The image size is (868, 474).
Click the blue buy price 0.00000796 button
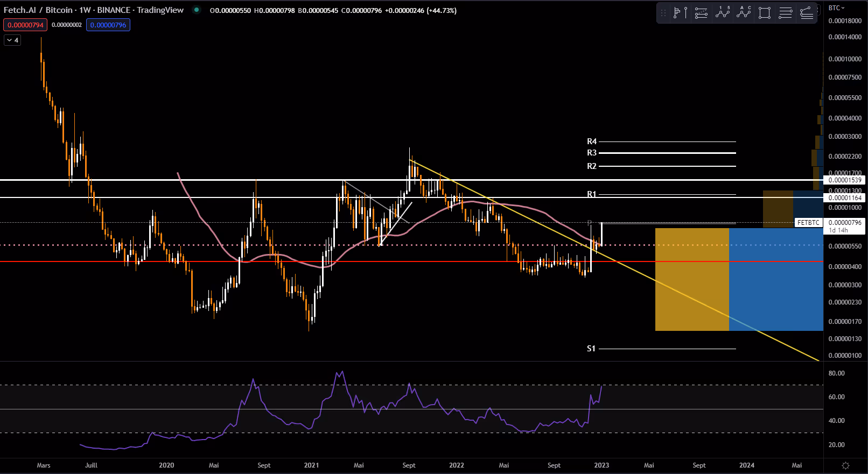coord(108,25)
